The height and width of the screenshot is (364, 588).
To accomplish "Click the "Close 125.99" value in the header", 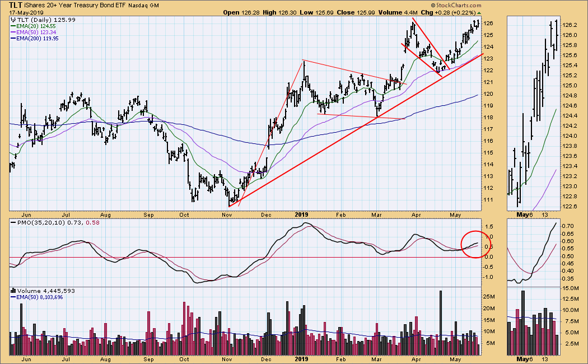I will tap(356, 12).
